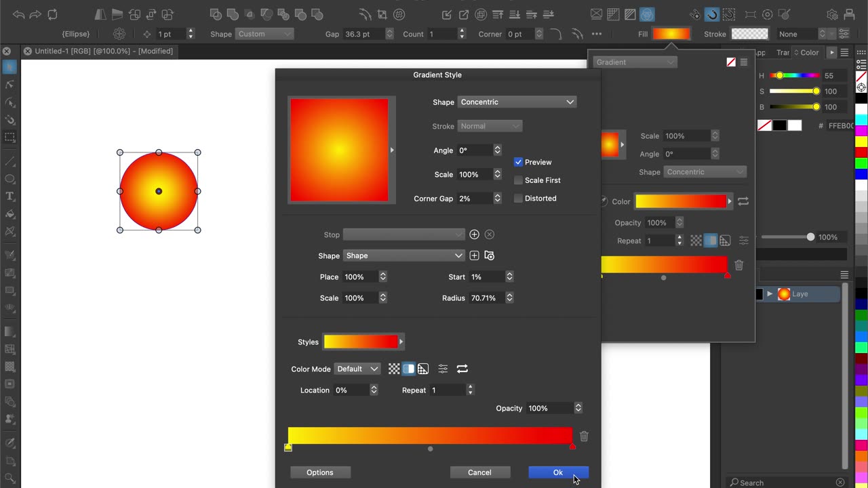Open the Shape dropdown showing Concentric in the dialog

pyautogui.click(x=517, y=102)
